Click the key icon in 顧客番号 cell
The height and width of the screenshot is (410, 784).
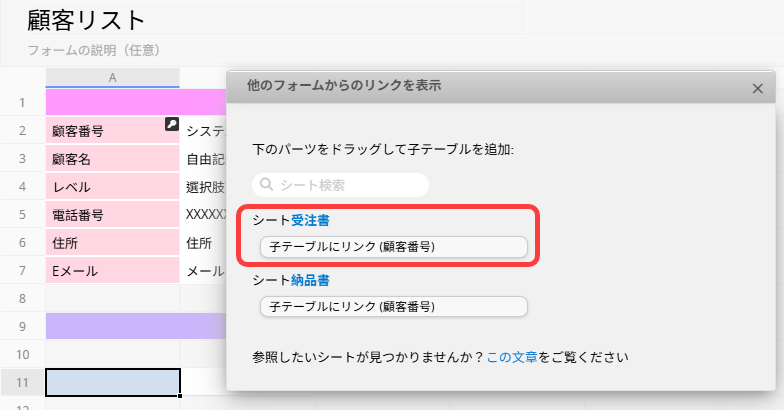click(x=172, y=124)
